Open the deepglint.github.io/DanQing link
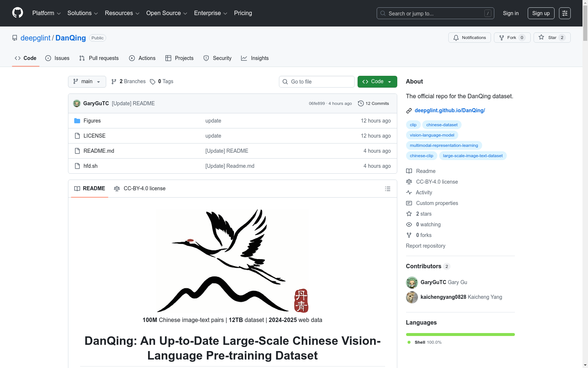The image size is (588, 368). [450, 110]
